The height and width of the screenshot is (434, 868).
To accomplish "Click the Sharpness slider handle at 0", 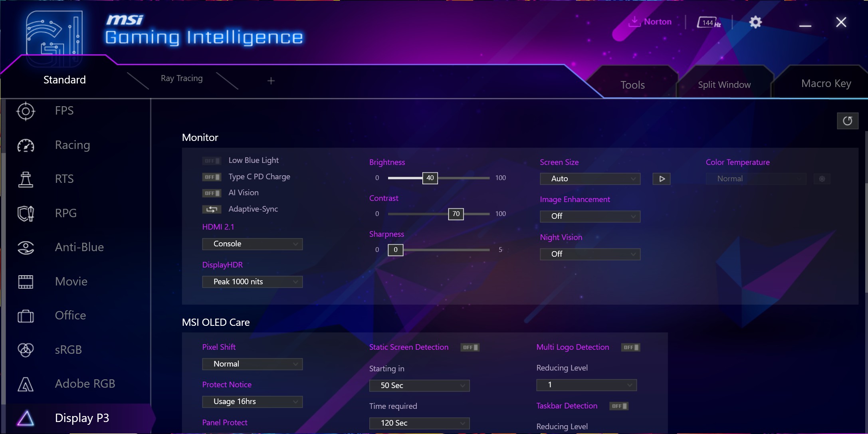I will coord(395,250).
